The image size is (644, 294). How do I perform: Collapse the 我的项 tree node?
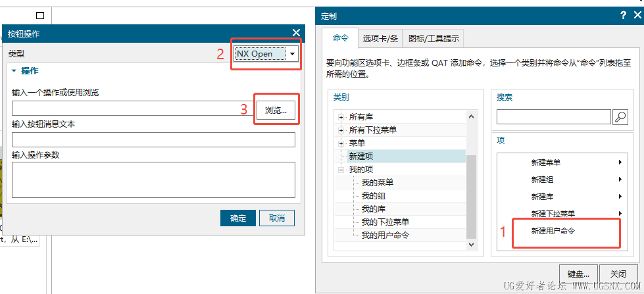pyautogui.click(x=341, y=170)
